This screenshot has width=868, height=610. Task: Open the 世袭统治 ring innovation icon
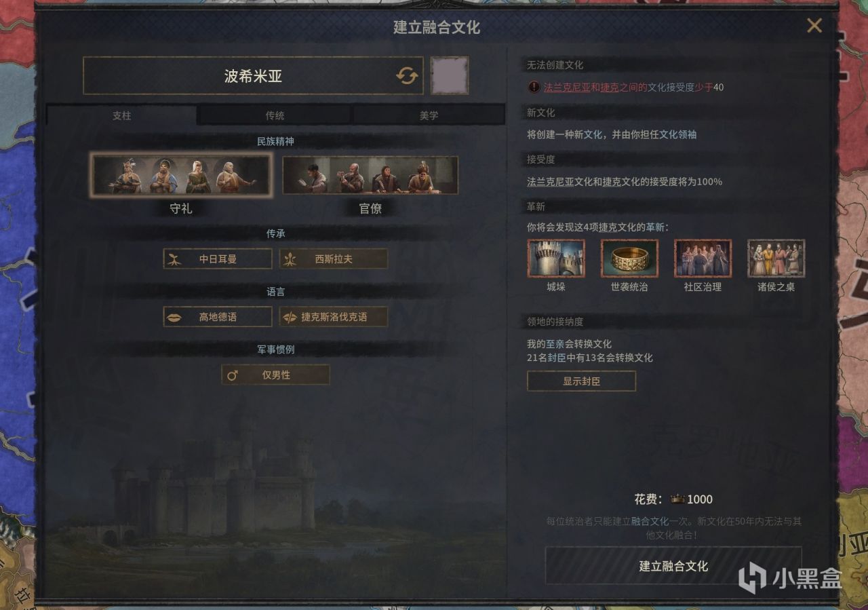[x=629, y=258]
